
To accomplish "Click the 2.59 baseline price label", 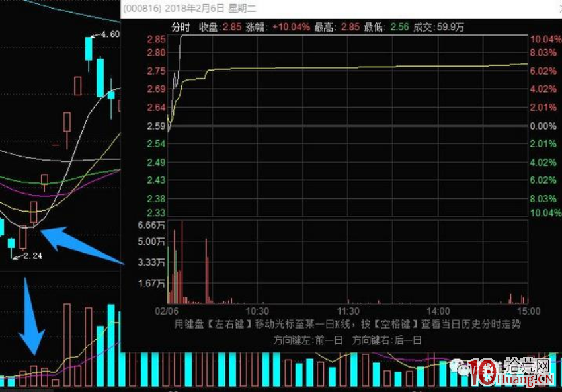I will 156,126.
